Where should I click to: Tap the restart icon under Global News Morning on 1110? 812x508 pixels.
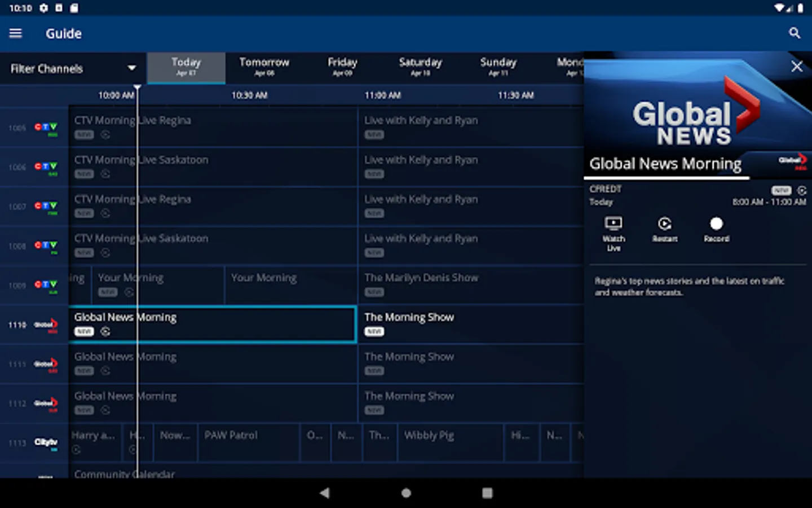tap(105, 332)
